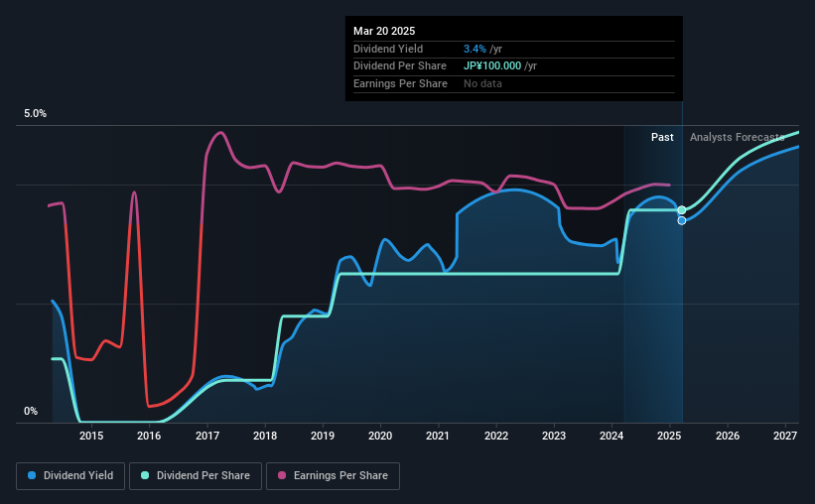Click the 'Past' region label
Image resolution: width=815 pixels, height=504 pixels.
tap(662, 137)
